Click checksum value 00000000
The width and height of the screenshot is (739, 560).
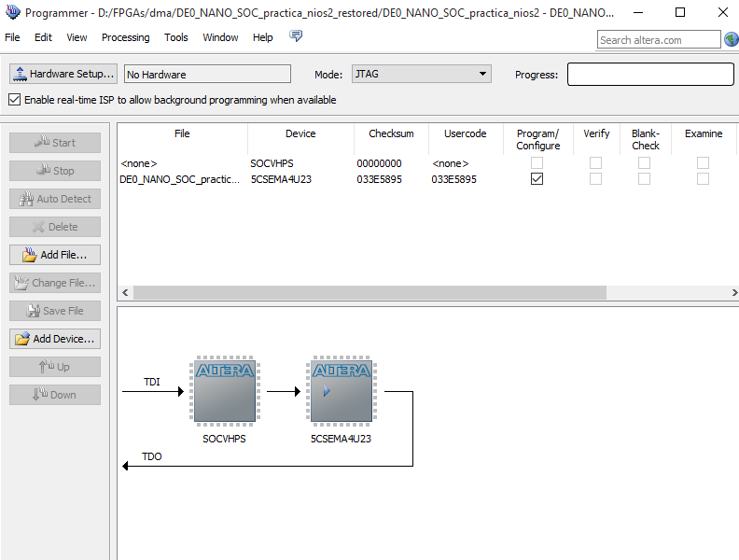coord(379,163)
